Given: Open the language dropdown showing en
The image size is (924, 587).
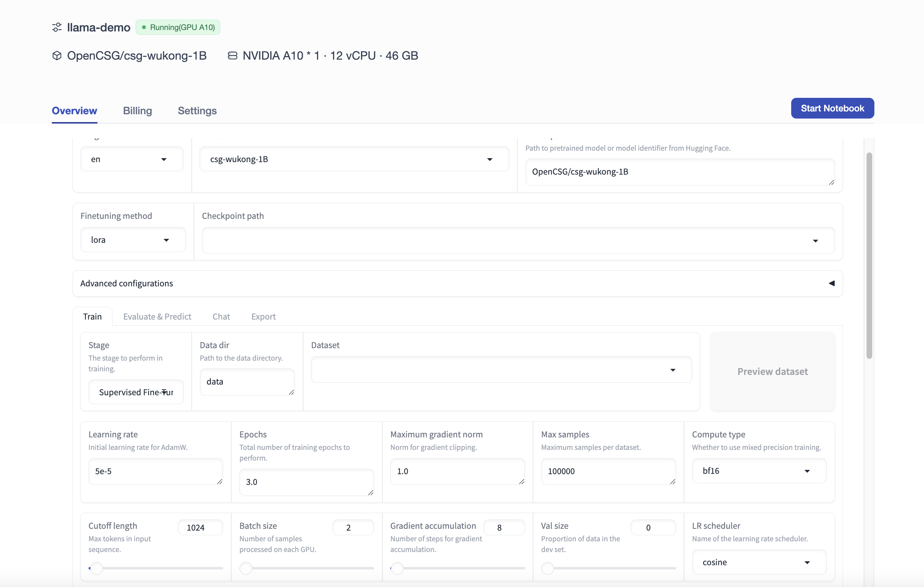Looking at the screenshot, I should pyautogui.click(x=132, y=159).
